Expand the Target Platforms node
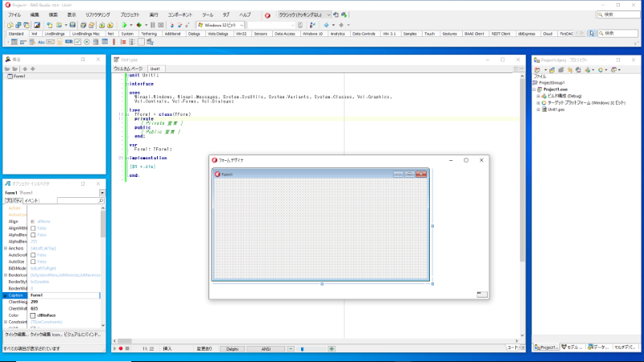 539,103
